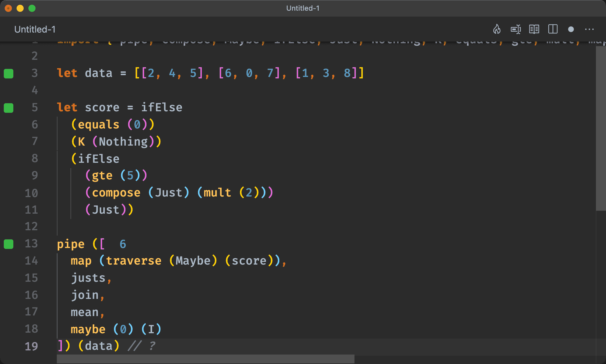
Task: Click 'ifElse' on line 8
Action: click(x=99, y=159)
